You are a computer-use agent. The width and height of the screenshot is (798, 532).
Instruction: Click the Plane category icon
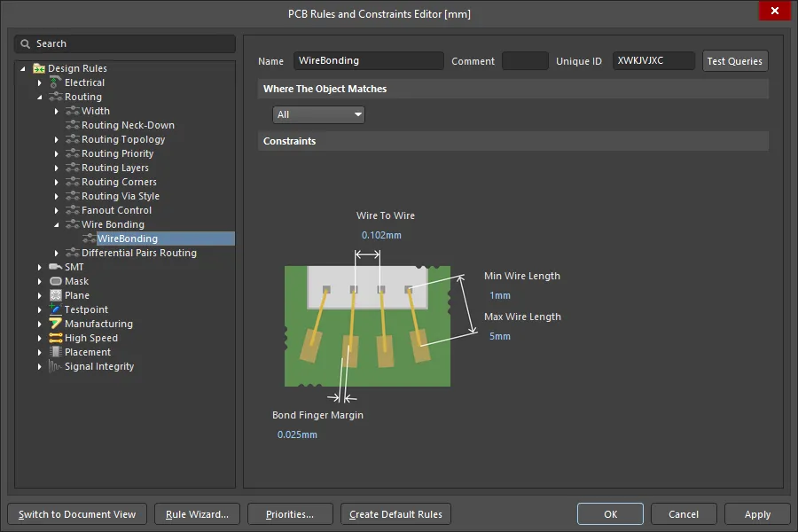[x=56, y=295]
